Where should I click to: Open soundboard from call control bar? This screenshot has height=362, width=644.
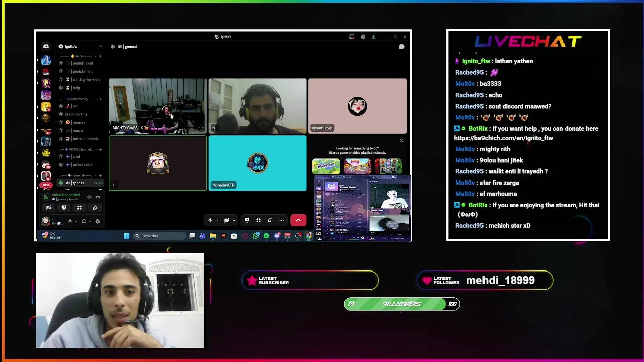(270, 220)
